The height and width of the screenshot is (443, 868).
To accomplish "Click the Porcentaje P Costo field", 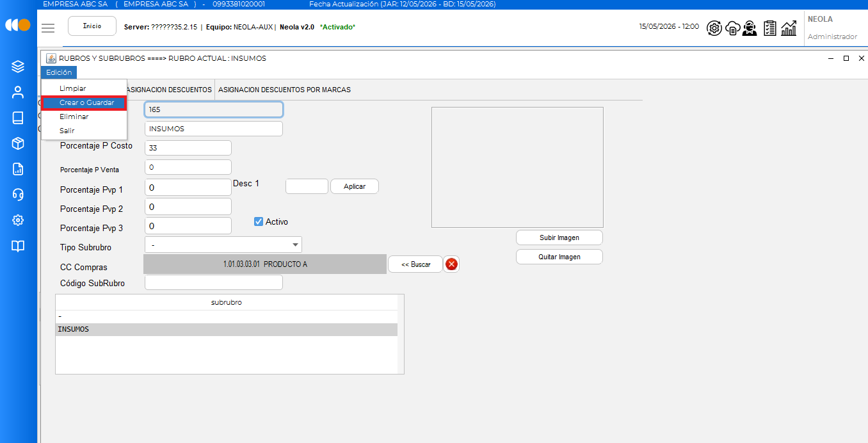I will coord(188,148).
